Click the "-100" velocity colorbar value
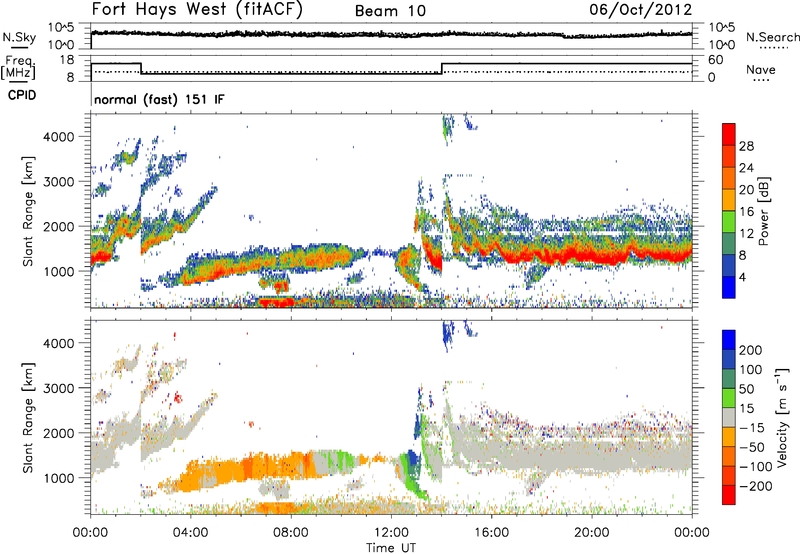 click(755, 466)
